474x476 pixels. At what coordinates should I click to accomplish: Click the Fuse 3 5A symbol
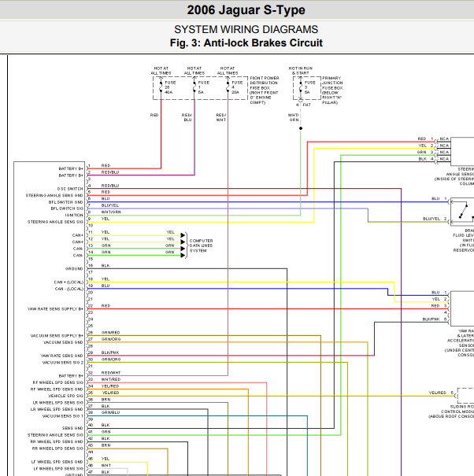coord(301,87)
